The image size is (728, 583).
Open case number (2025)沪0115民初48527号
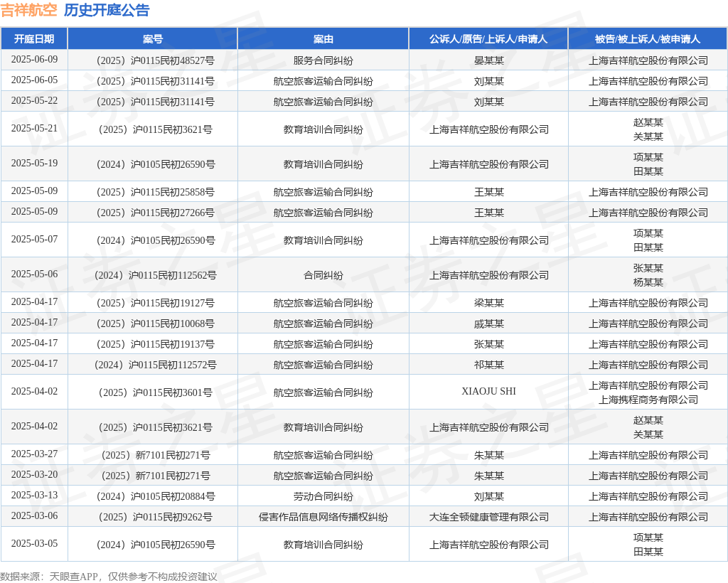(x=153, y=60)
